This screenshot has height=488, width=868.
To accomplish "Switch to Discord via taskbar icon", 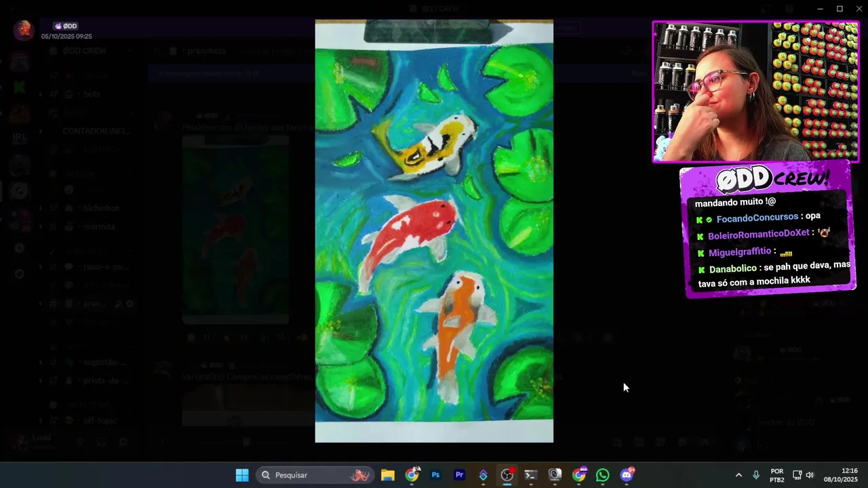I will point(627,475).
